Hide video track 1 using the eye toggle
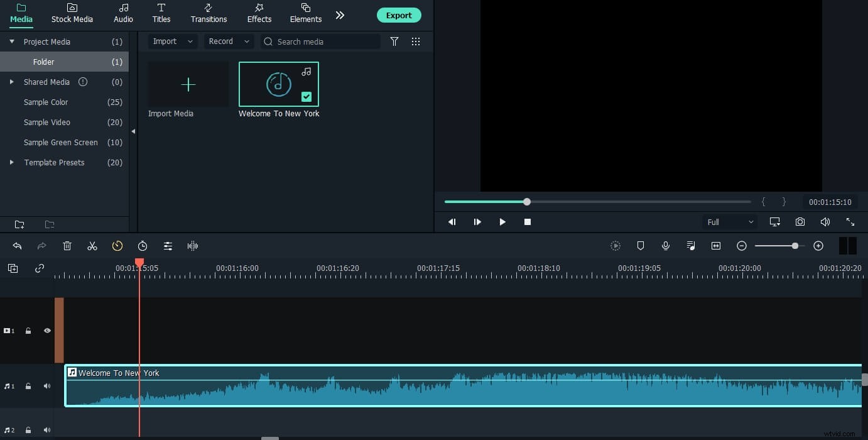868x440 pixels. [x=47, y=330]
